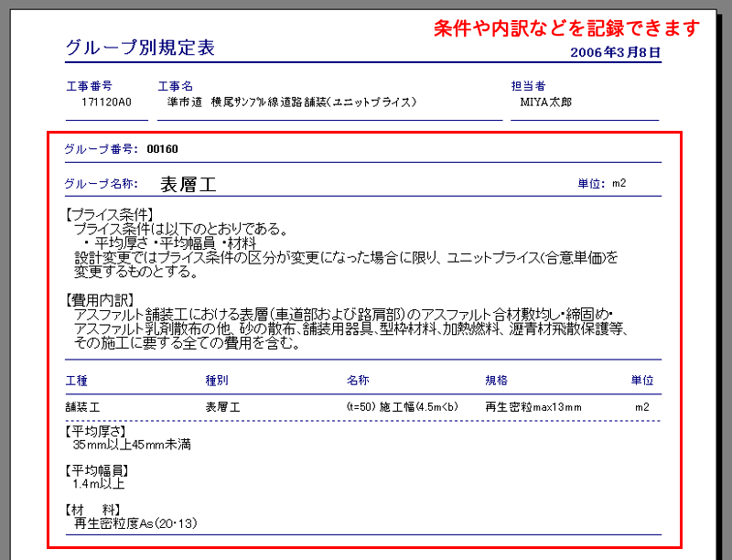
Task: Click the report title グループ別規定表
Action: tap(140, 48)
